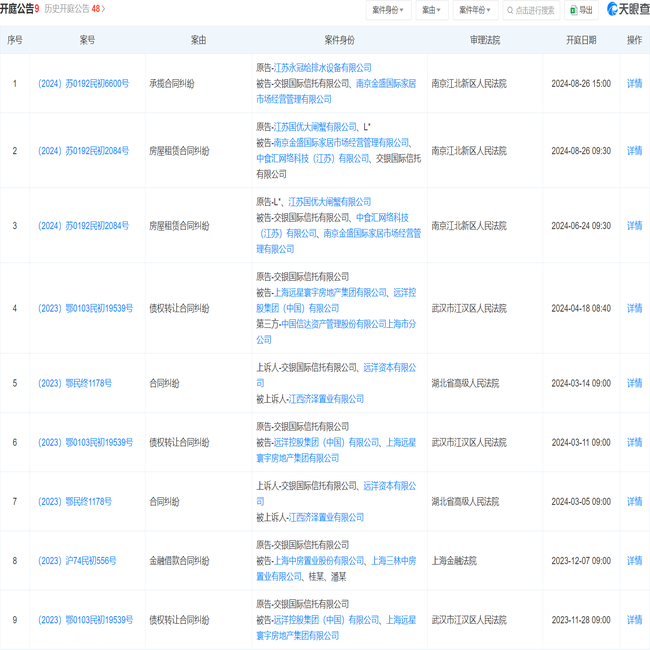The height and width of the screenshot is (650, 650).
Task: Open case 鄂0103民初19539号 in row 4
Action: pos(85,308)
